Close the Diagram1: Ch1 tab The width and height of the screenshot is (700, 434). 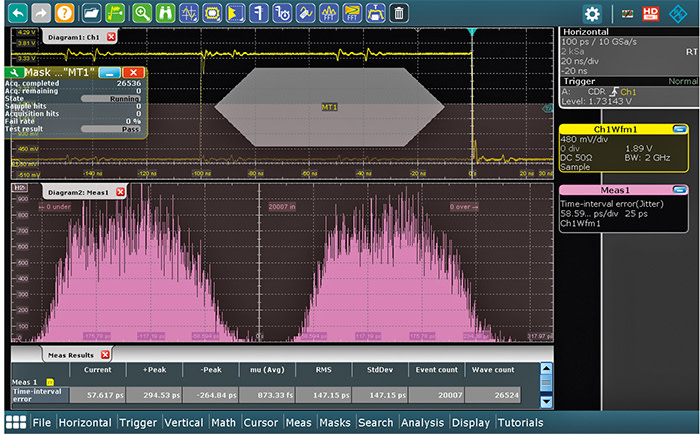click(x=111, y=37)
